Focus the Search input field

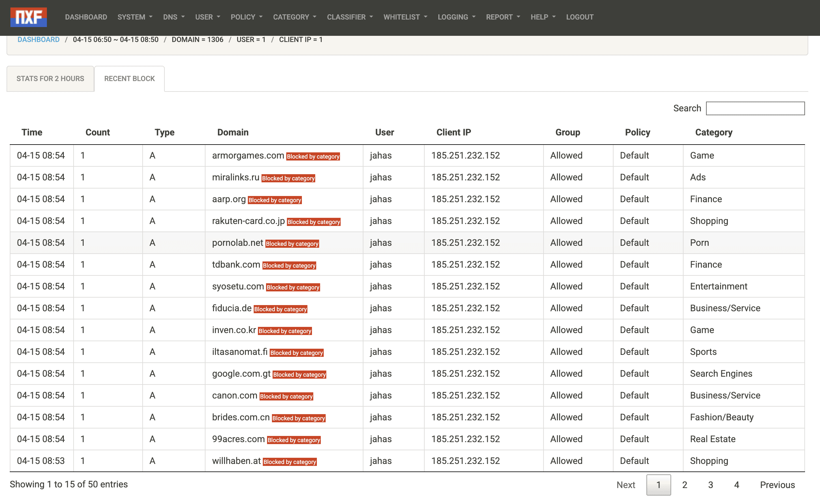755,108
